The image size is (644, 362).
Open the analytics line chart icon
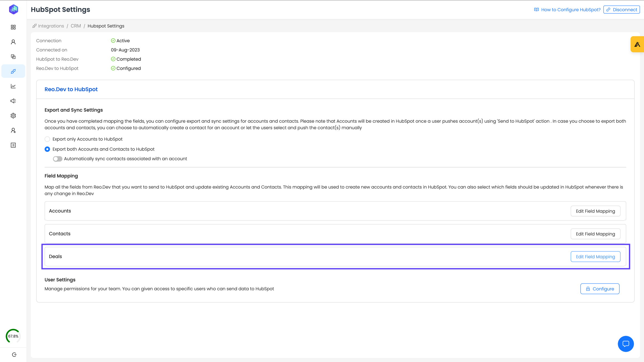coord(13,86)
